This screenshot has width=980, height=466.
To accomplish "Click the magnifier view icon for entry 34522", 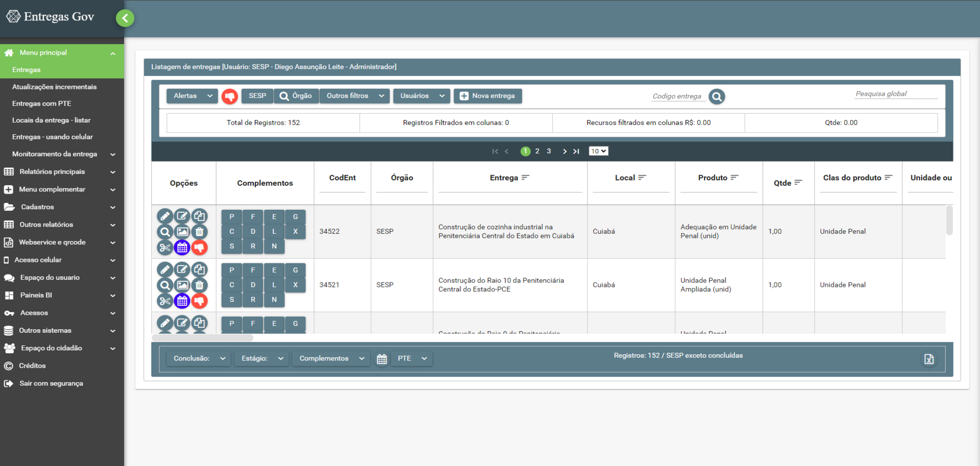I will [x=165, y=232].
